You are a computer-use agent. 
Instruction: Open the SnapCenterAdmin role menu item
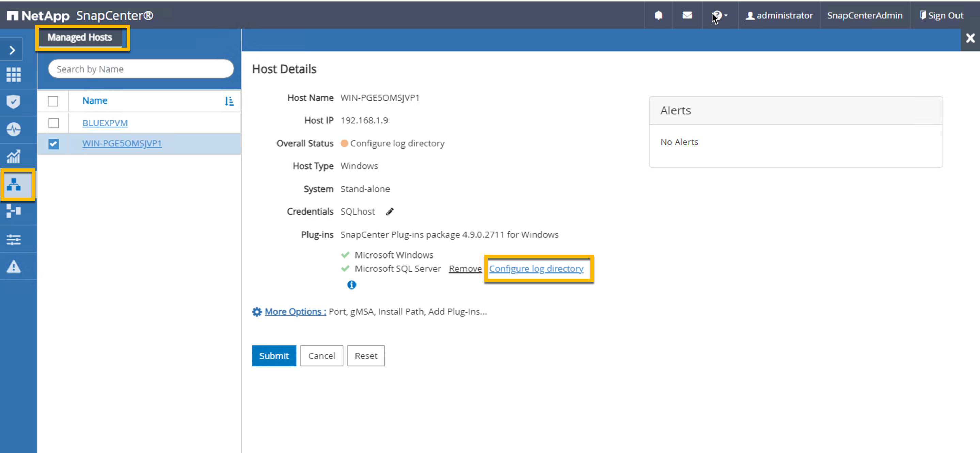[x=864, y=15]
